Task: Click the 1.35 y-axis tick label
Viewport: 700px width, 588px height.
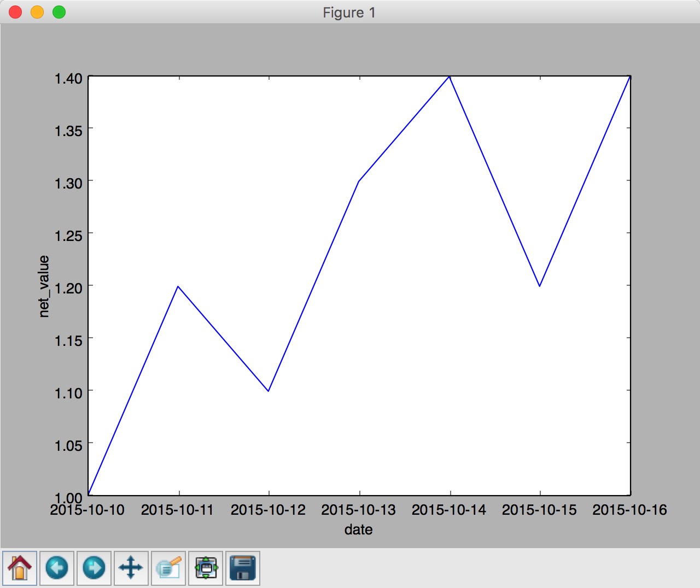Action: click(68, 131)
